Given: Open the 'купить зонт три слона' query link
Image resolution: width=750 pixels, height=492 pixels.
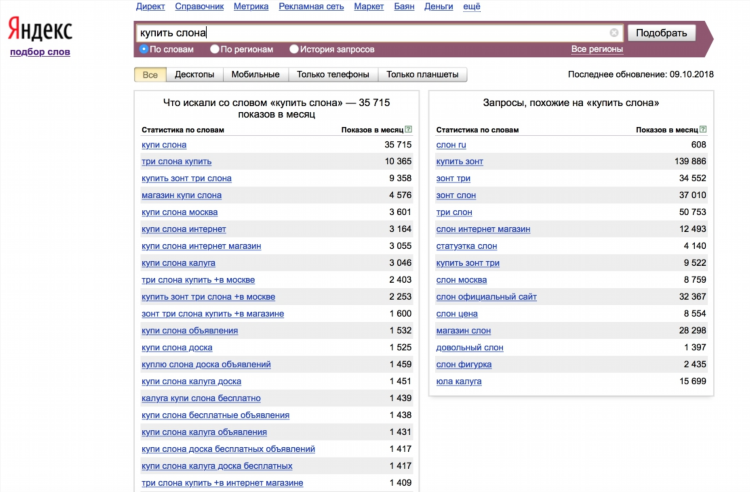Looking at the screenshot, I should point(187,178).
